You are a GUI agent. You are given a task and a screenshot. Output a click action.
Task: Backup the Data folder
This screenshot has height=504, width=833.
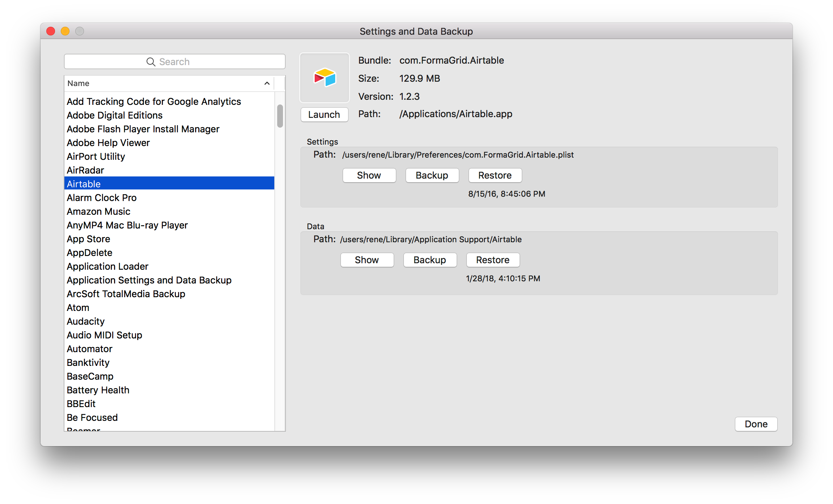tap(430, 260)
